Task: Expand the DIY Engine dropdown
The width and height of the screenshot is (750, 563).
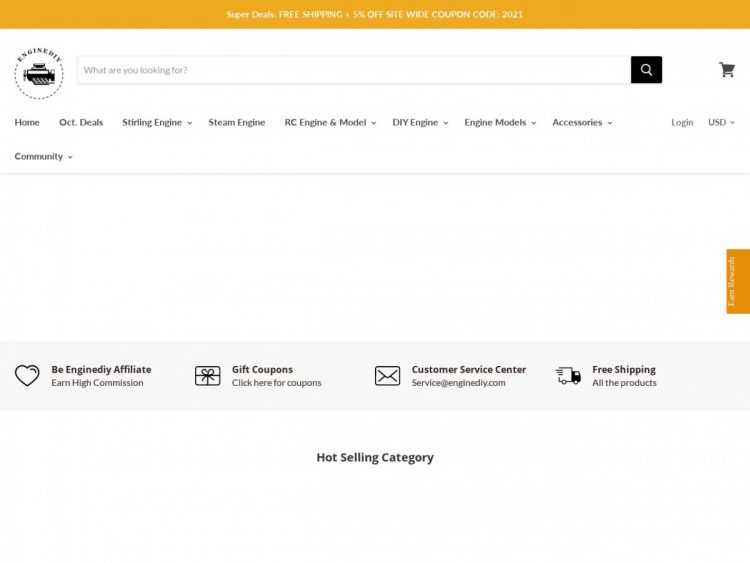Action: point(419,122)
